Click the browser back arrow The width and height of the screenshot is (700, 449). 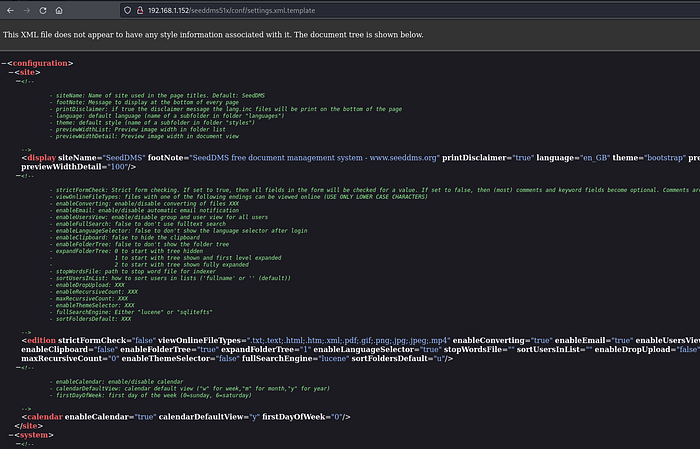tap(12, 9)
